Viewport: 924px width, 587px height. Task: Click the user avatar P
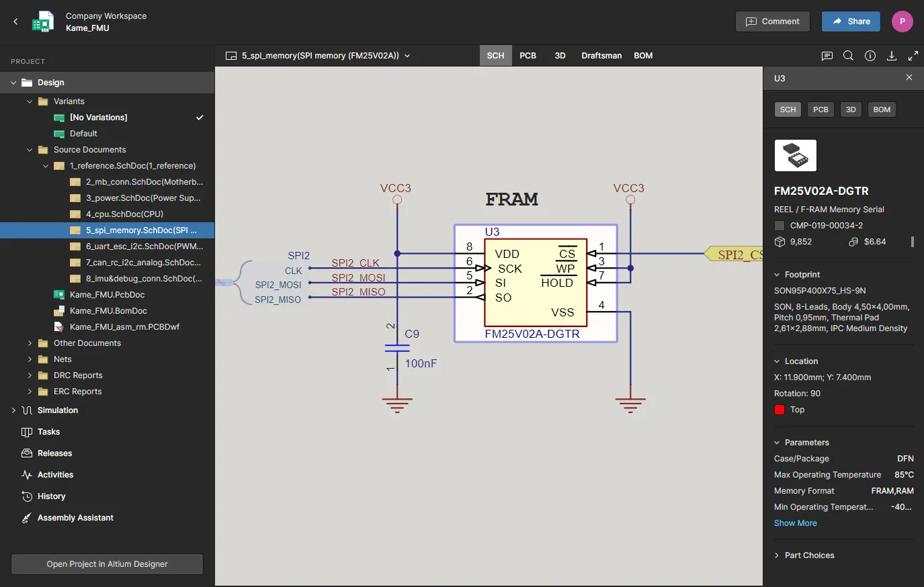902,21
